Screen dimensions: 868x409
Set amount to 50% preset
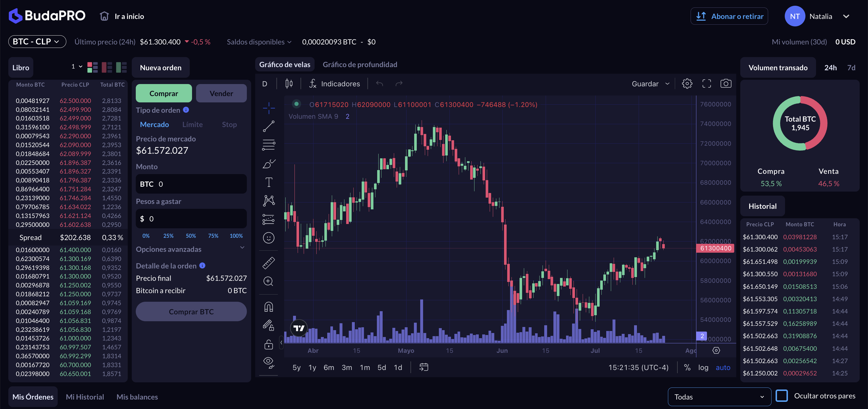pos(191,236)
